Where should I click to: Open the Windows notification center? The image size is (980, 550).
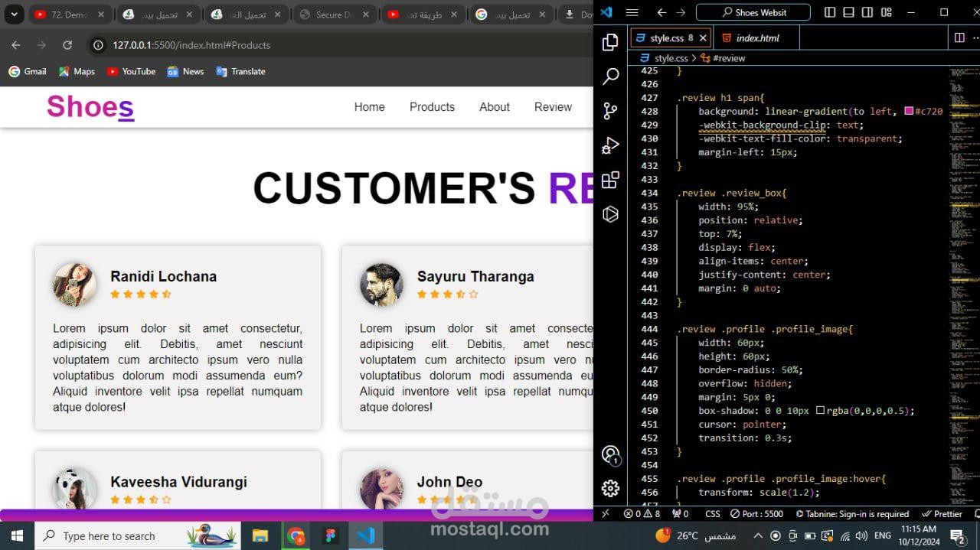click(x=957, y=535)
